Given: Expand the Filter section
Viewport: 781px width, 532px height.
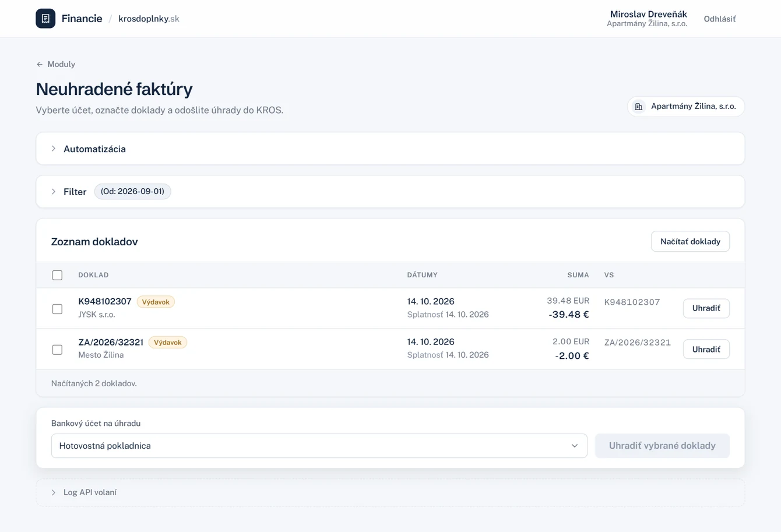Looking at the screenshot, I should pos(390,192).
